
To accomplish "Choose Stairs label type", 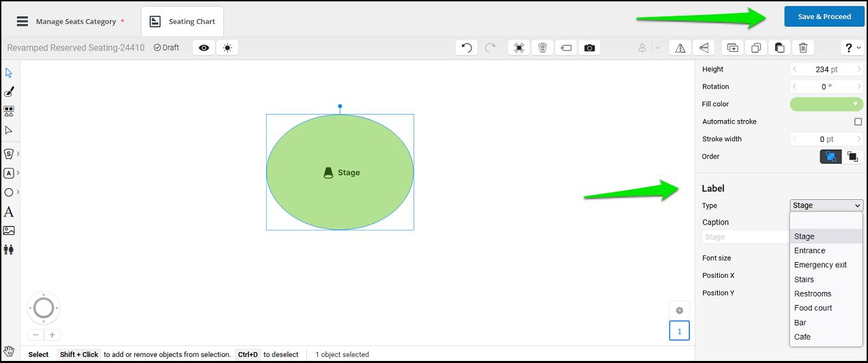I will click(826, 279).
